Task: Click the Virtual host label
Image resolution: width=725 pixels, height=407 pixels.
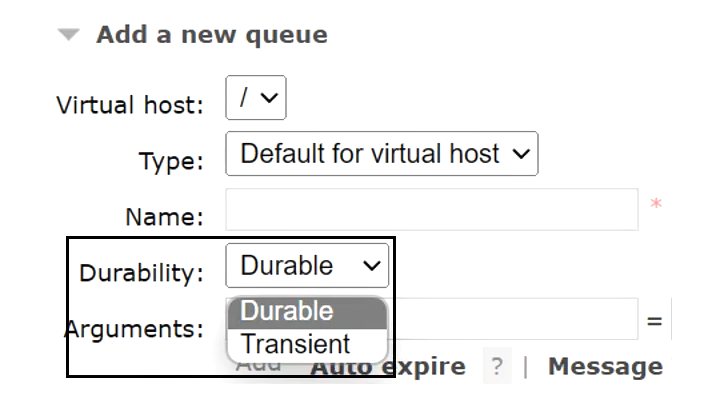Action: [129, 105]
